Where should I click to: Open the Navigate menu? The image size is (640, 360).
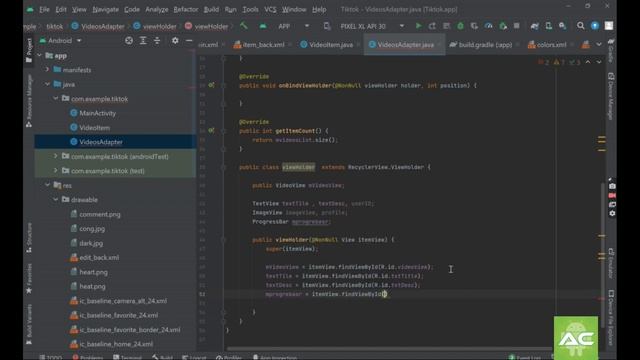click(105, 9)
